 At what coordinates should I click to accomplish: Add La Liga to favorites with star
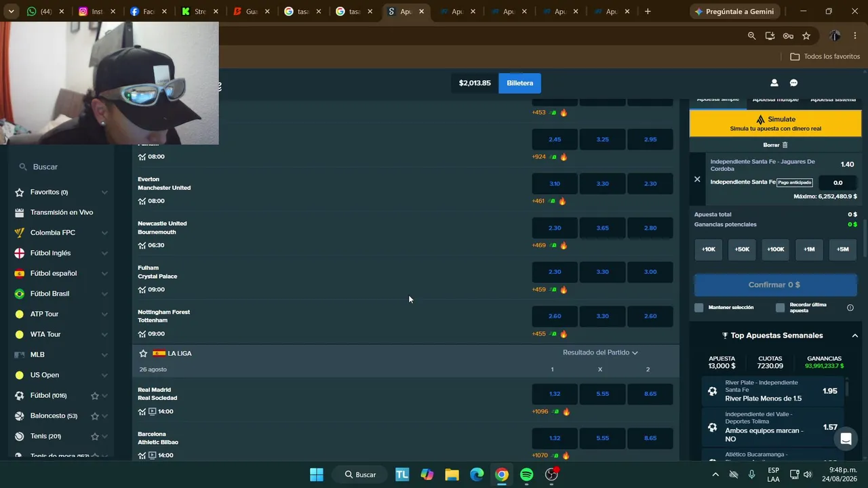(143, 353)
